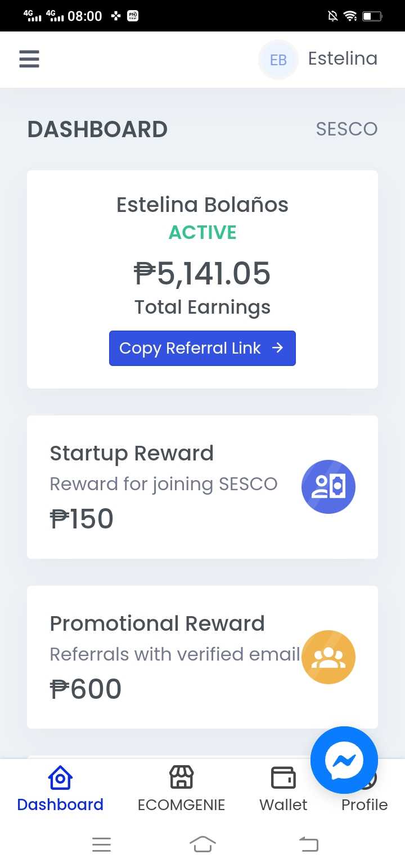The width and height of the screenshot is (405, 868).
Task: Click Copy Referral Link button
Action: point(202,349)
